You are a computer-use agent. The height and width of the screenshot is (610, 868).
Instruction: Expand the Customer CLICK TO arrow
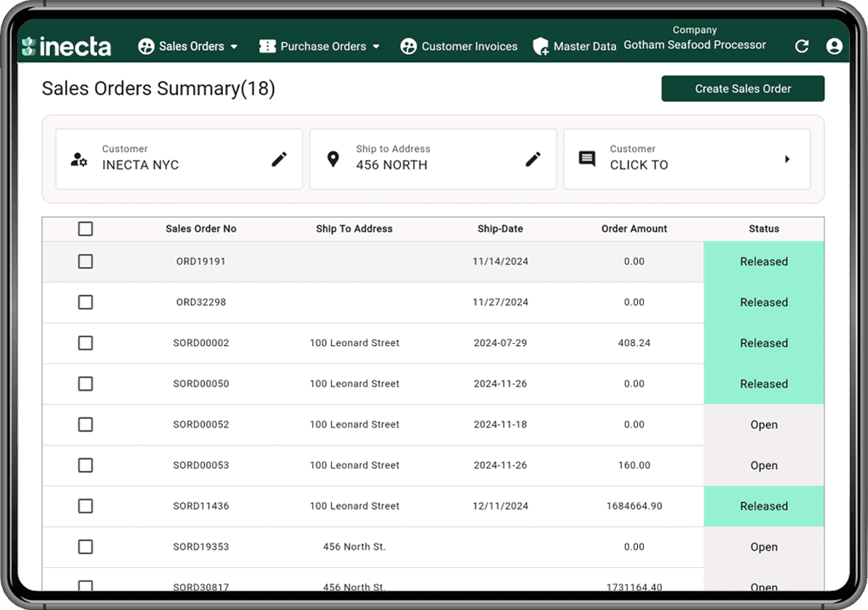coord(787,159)
